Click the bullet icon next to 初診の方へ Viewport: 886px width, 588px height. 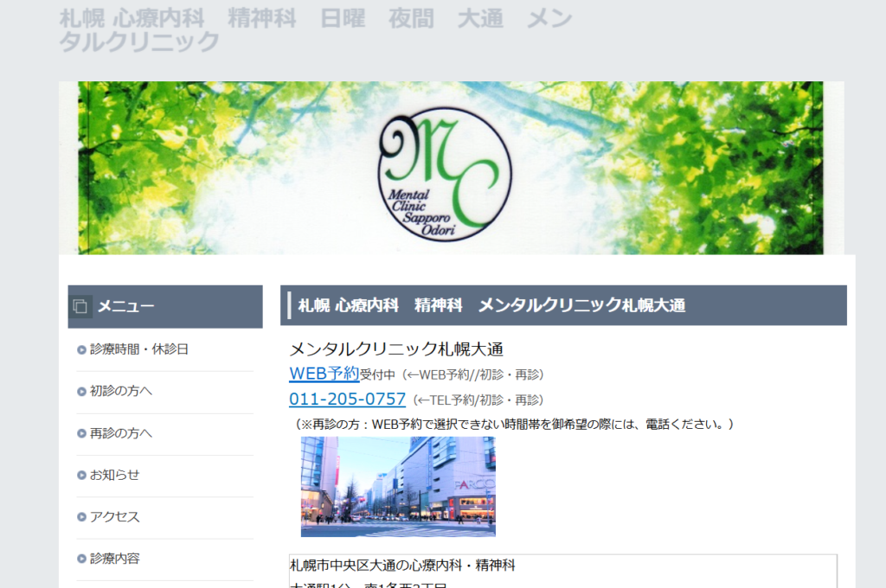click(81, 392)
